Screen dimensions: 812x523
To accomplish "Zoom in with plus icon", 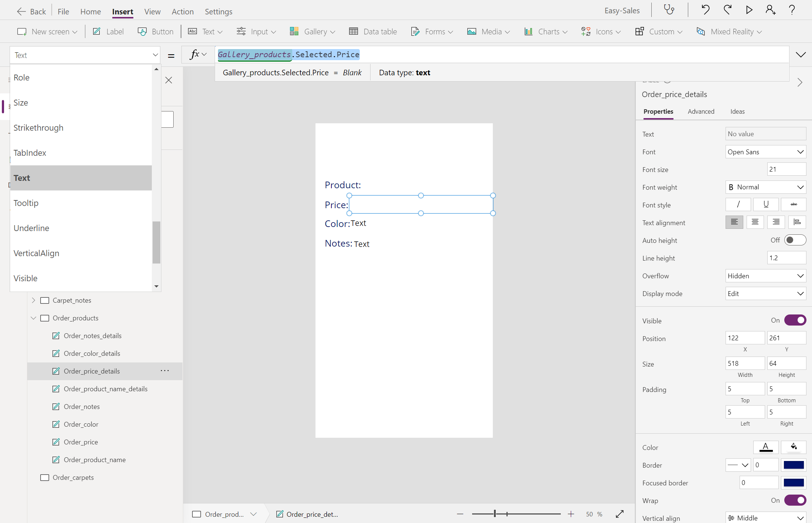I will click(x=571, y=514).
